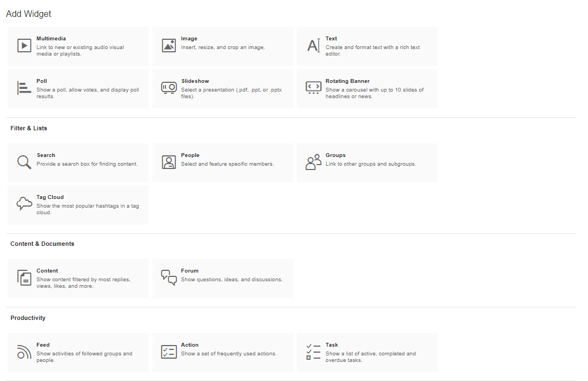This screenshot has width=588, height=381.
Task: Click the Slideshow projector icon
Action: tap(169, 88)
